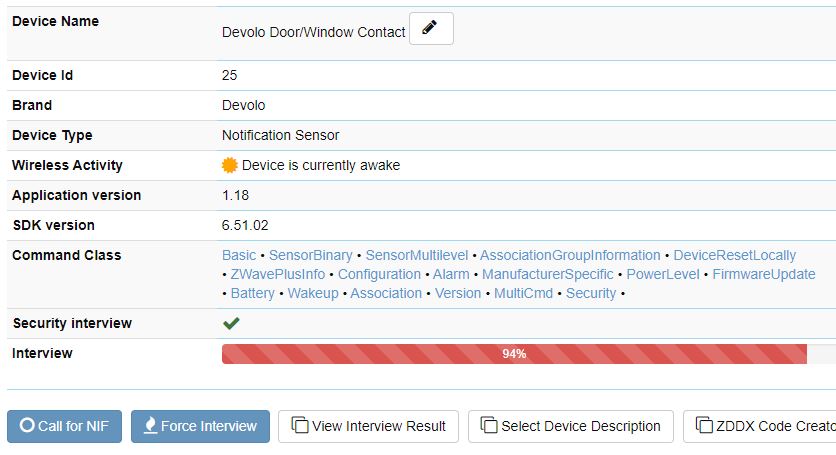The height and width of the screenshot is (455, 836).
Task: Click the Device Name row label
Action: pos(55,21)
